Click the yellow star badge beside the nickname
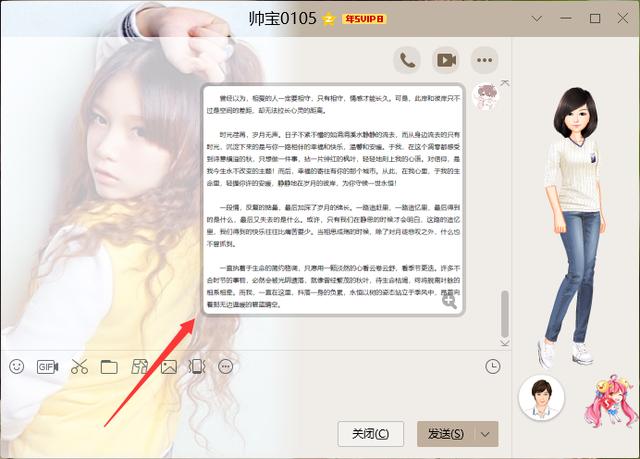Viewport: 640px width, 459px height. 329,19
